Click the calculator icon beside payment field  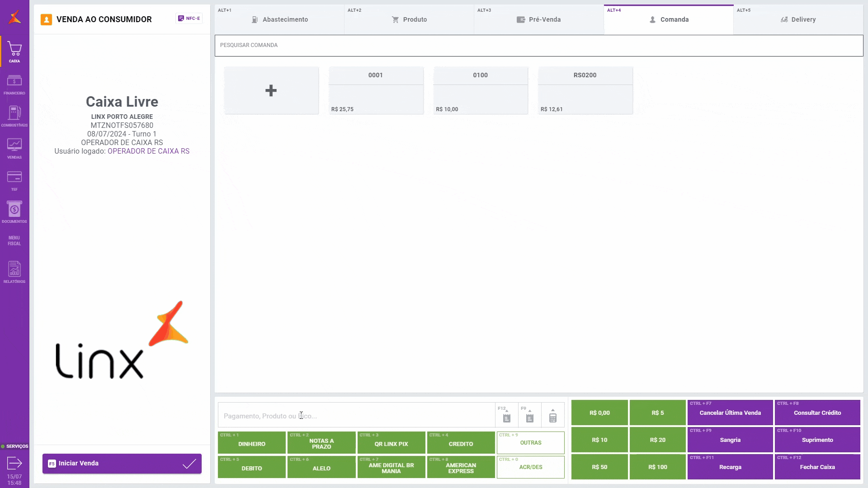point(552,416)
